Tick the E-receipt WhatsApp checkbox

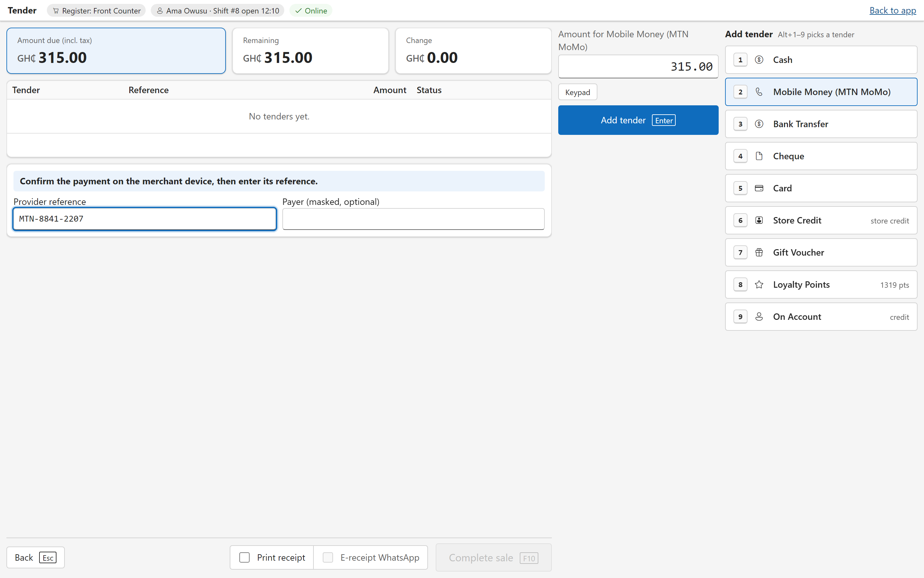tap(328, 557)
